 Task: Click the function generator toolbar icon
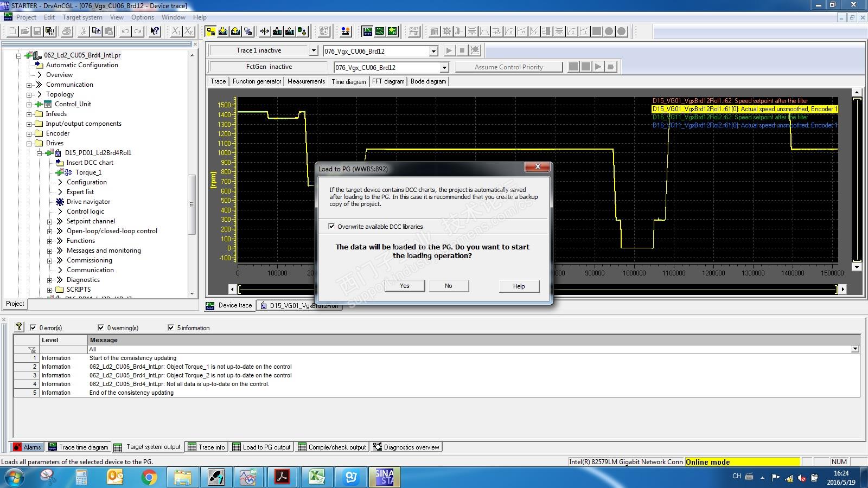click(x=380, y=31)
